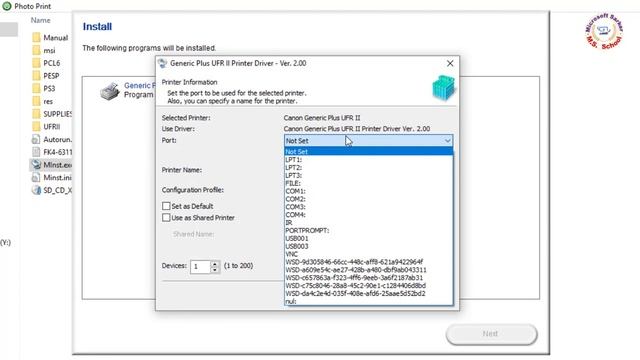Viewport: 640px width, 360px height.
Task: Select the UFRII folder icon
Action: (36, 126)
